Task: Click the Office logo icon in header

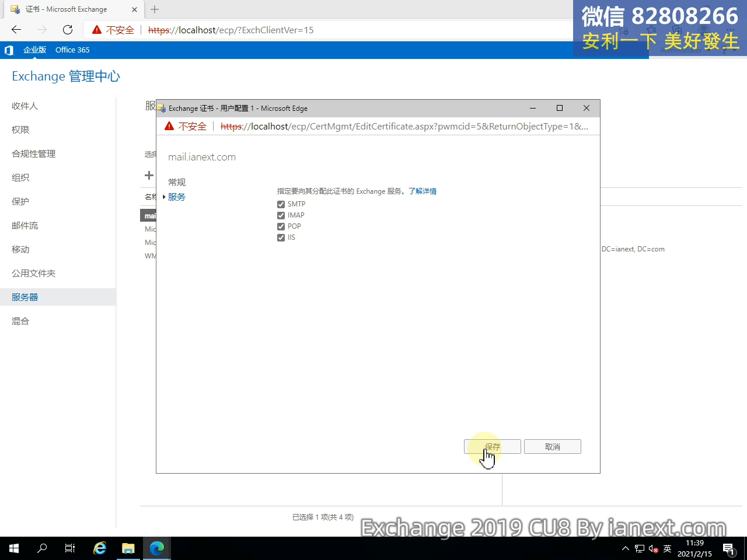Action: (x=9, y=50)
